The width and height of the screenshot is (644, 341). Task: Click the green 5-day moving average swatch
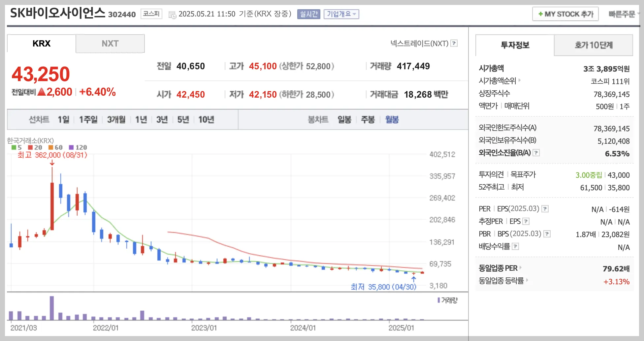(14, 147)
